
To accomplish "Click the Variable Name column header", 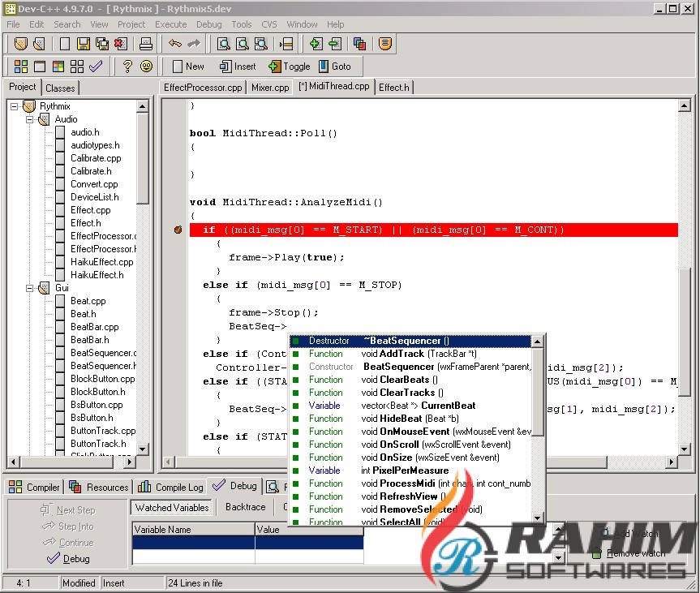I will (x=193, y=530).
